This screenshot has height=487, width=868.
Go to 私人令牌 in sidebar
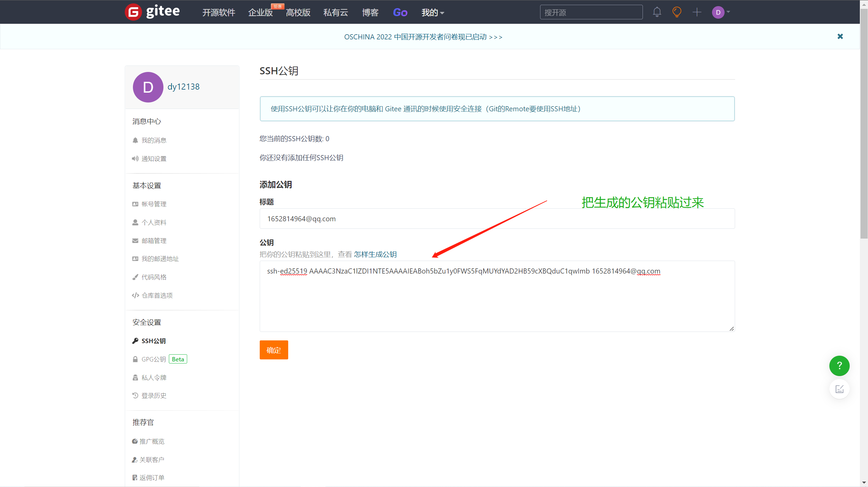(154, 377)
